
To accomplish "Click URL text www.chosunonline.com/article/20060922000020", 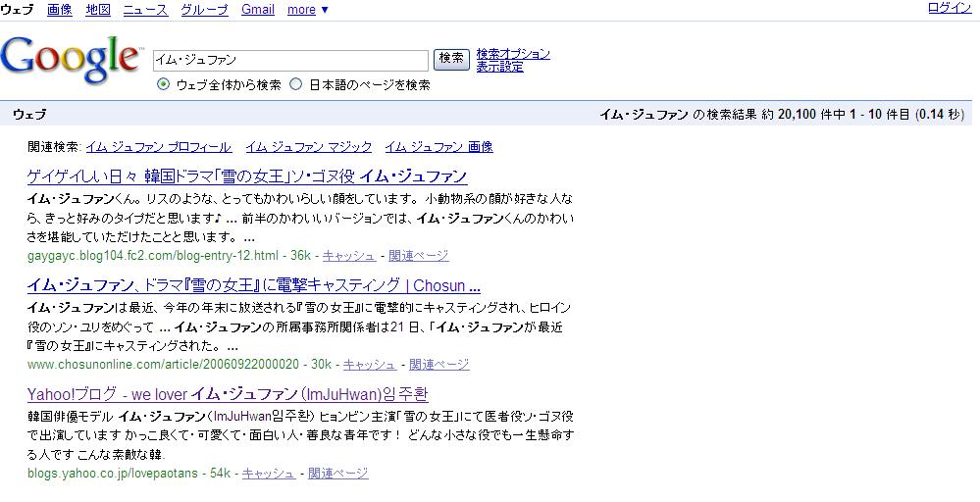I will pyautogui.click(x=163, y=364).
